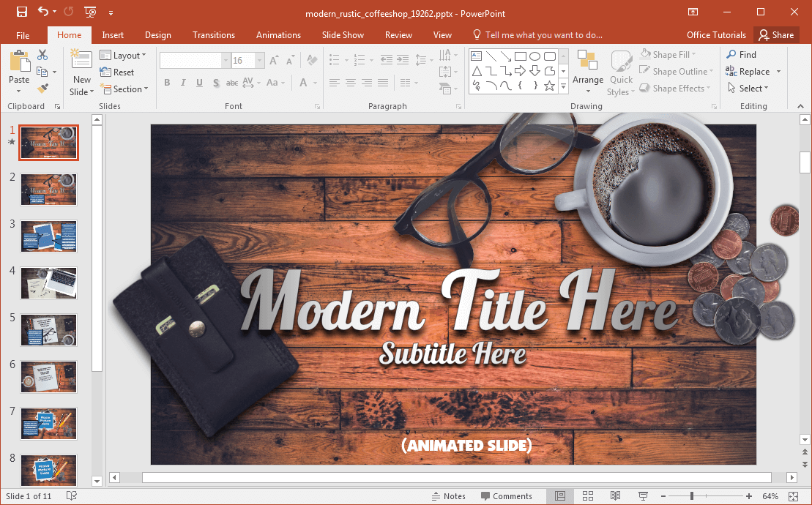Toggle italic formatting
This screenshot has width=812, height=505.
pyautogui.click(x=182, y=83)
